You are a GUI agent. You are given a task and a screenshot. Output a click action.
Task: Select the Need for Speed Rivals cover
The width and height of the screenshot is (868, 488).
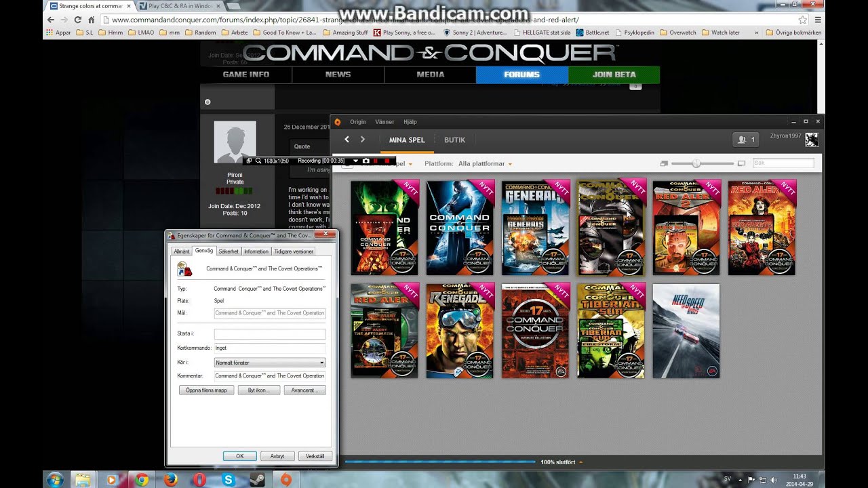(686, 331)
